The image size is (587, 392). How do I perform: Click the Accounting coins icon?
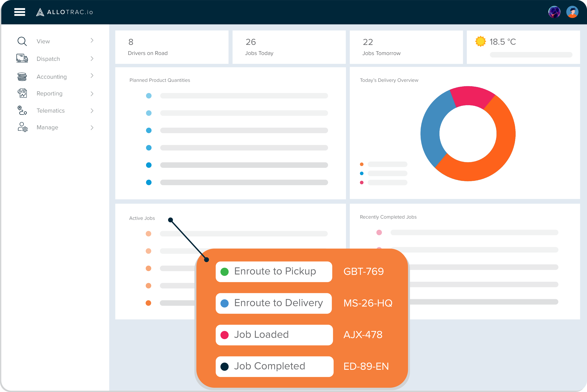22,77
